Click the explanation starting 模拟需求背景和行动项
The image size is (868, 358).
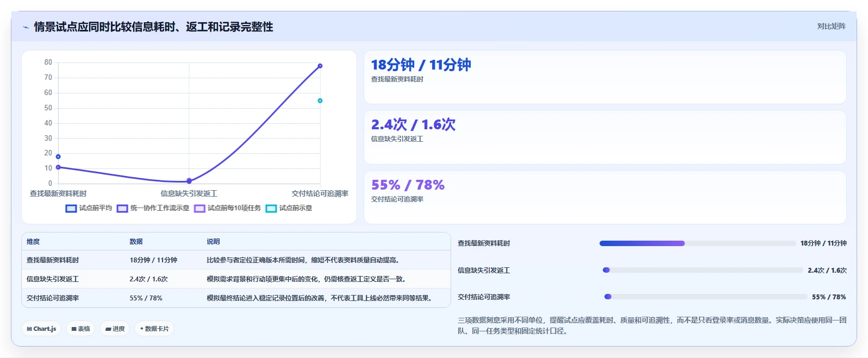point(307,279)
